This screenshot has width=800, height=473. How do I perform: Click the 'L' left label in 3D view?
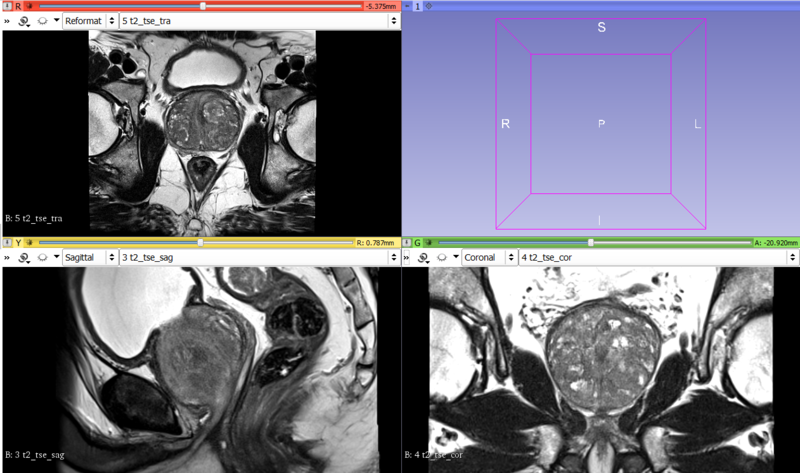click(697, 123)
